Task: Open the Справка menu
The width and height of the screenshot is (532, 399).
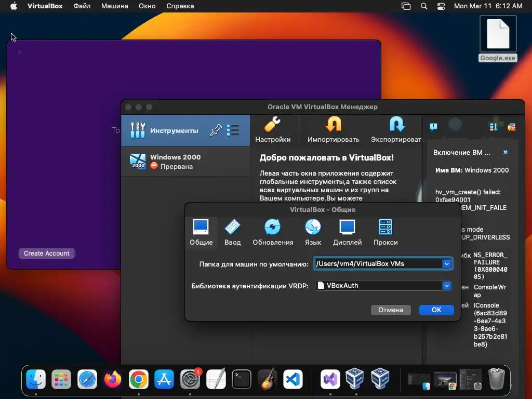Action: click(x=180, y=6)
